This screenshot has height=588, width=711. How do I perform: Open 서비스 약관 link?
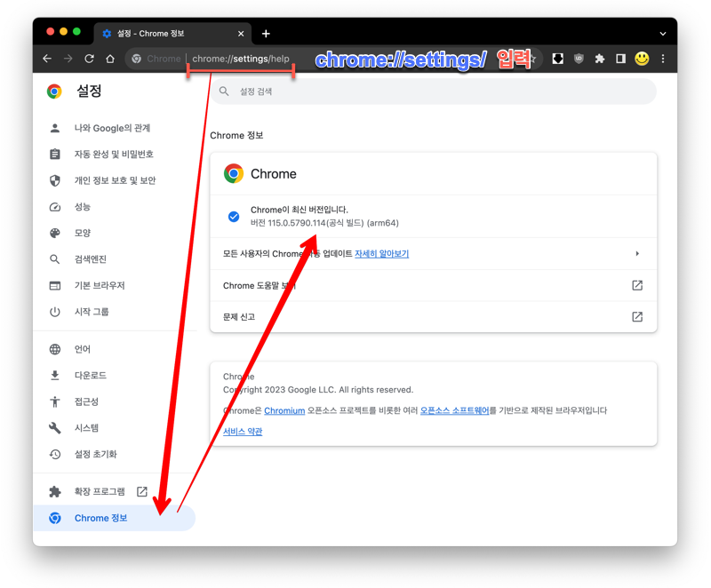[x=243, y=432]
